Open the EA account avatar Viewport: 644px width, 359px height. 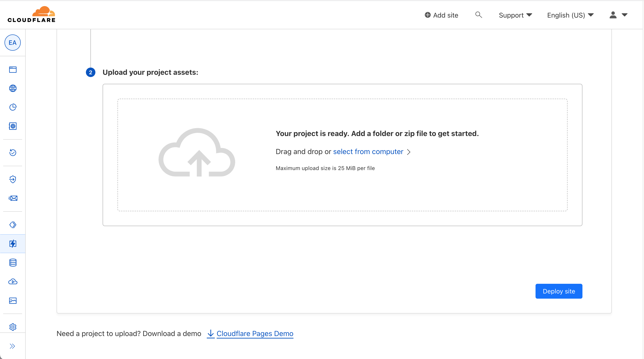pos(12,43)
